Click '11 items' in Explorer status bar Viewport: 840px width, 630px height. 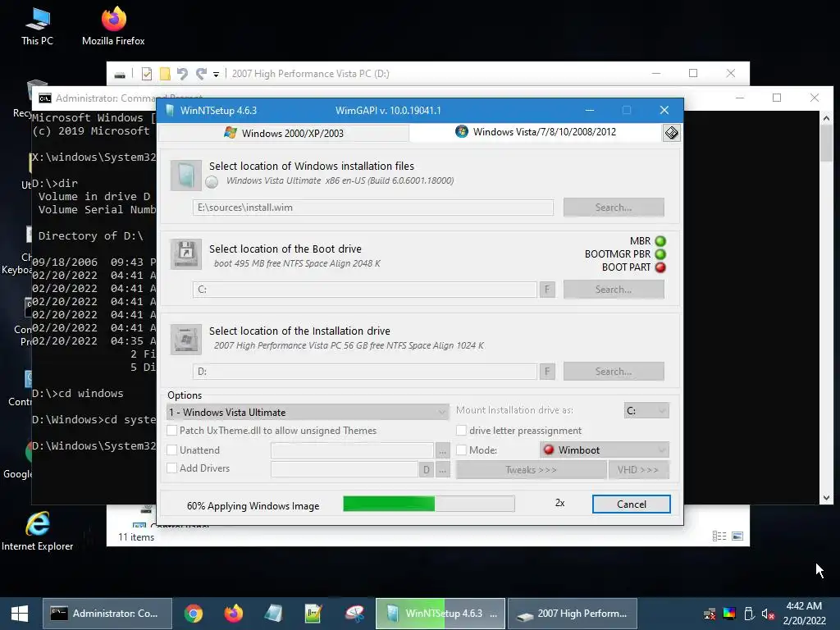(x=136, y=537)
